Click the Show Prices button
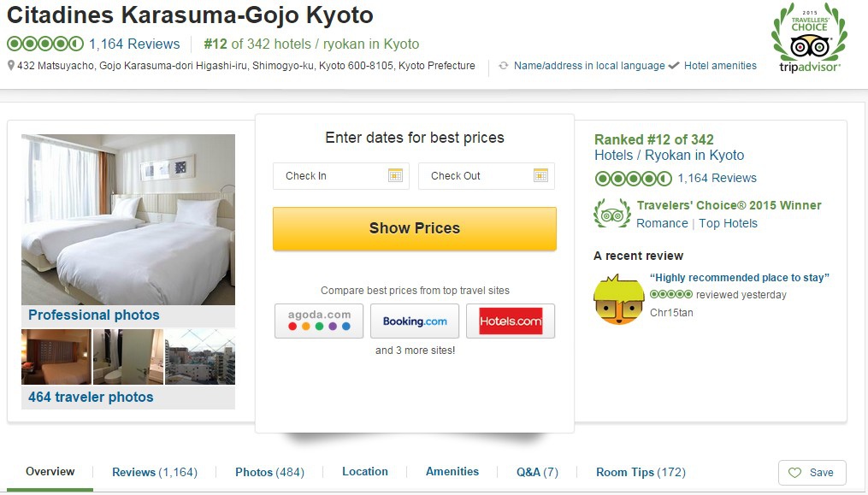 coord(415,228)
